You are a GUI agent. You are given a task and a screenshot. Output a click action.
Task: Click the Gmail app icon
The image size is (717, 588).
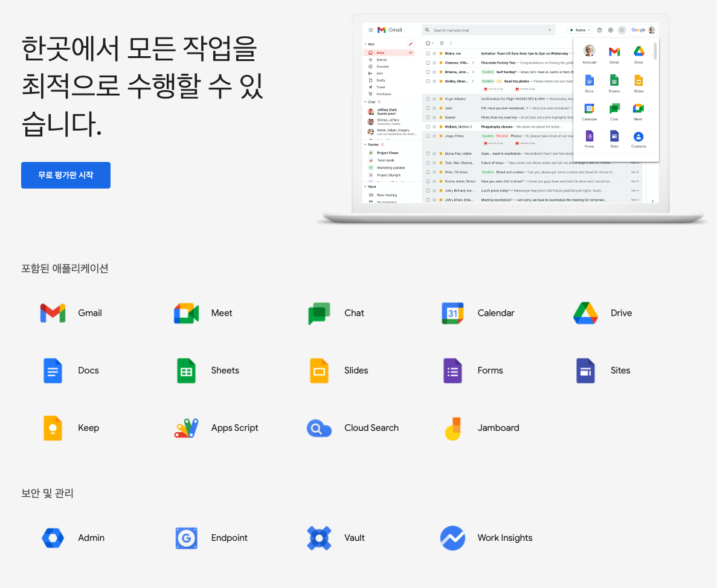(x=53, y=313)
